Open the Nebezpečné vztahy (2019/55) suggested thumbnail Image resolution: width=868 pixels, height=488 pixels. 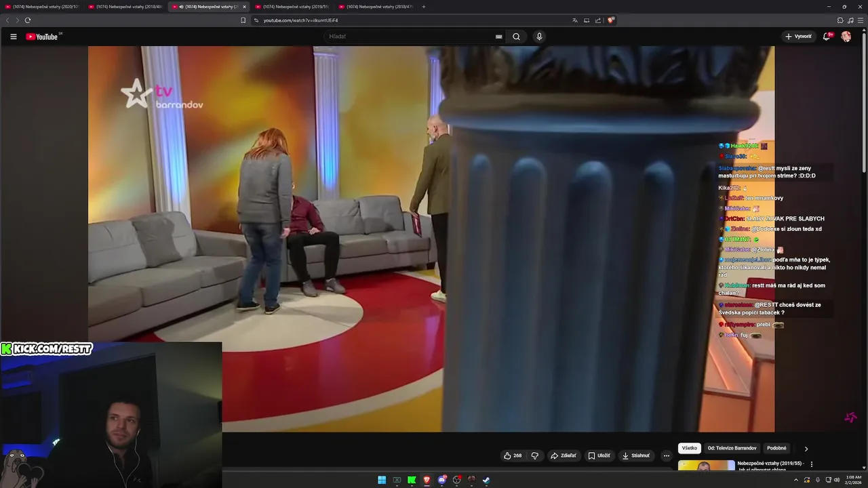tap(706, 466)
